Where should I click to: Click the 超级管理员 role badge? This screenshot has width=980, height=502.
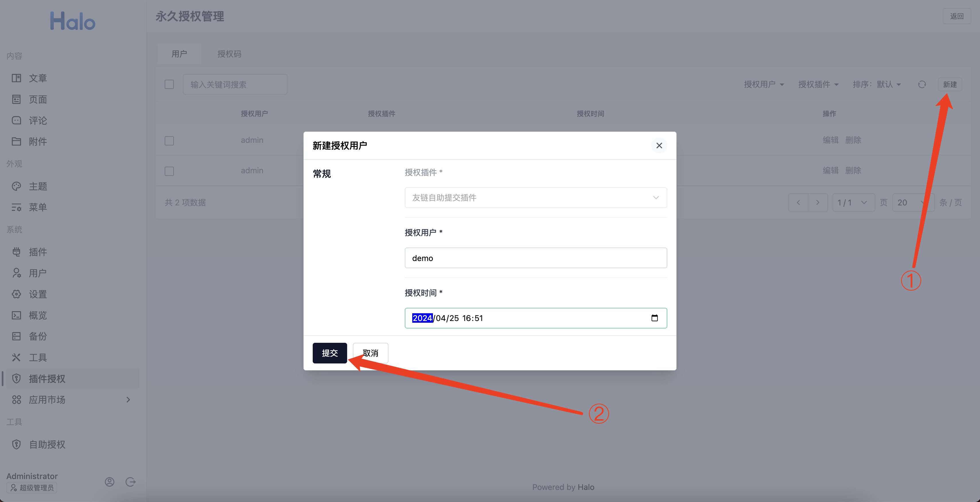coord(32,488)
